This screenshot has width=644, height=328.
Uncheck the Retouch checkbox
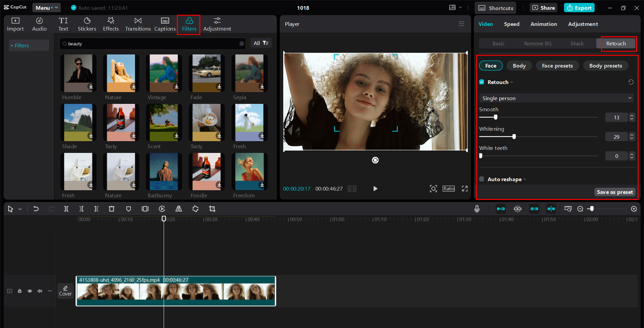[481, 82]
